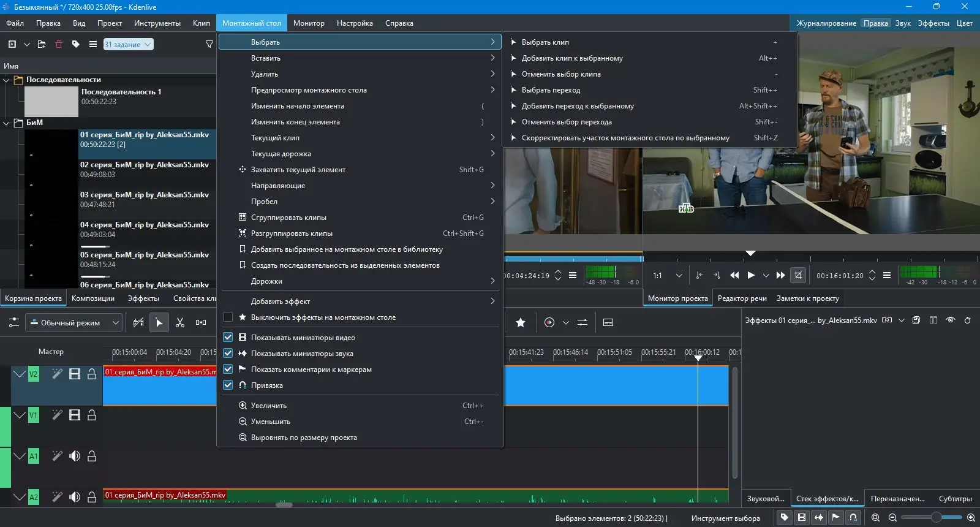
Task: Click the '31 задание' jobs button
Action: click(x=128, y=44)
